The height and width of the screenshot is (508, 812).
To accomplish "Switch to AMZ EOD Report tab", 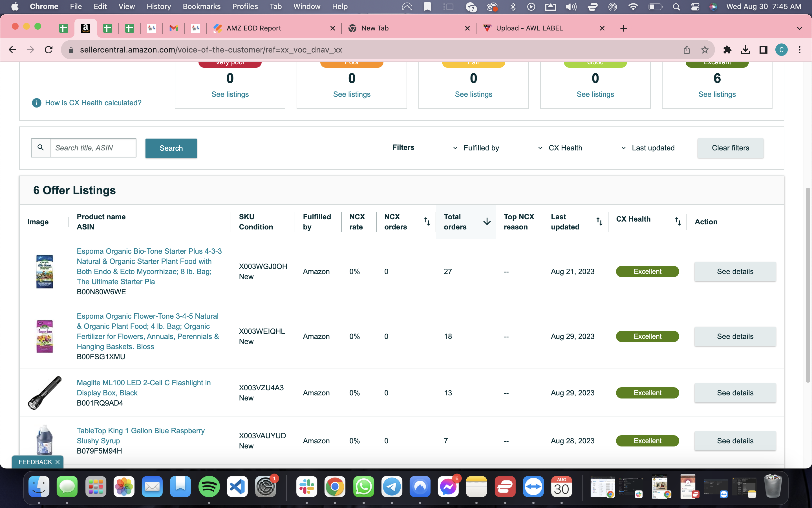I will pos(273,28).
